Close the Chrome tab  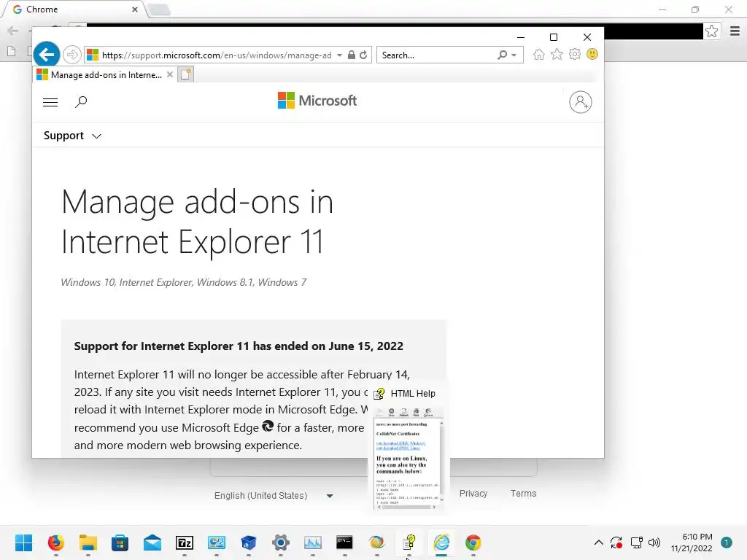(135, 9)
